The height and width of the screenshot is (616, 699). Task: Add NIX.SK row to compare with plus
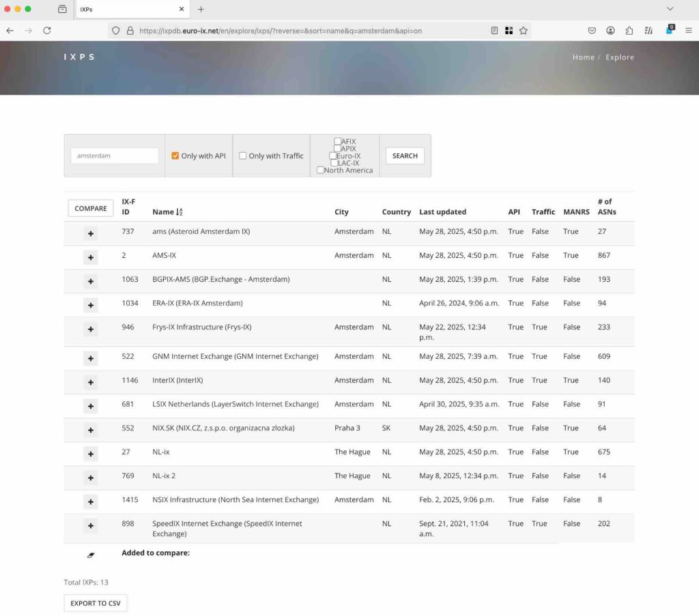(x=91, y=430)
